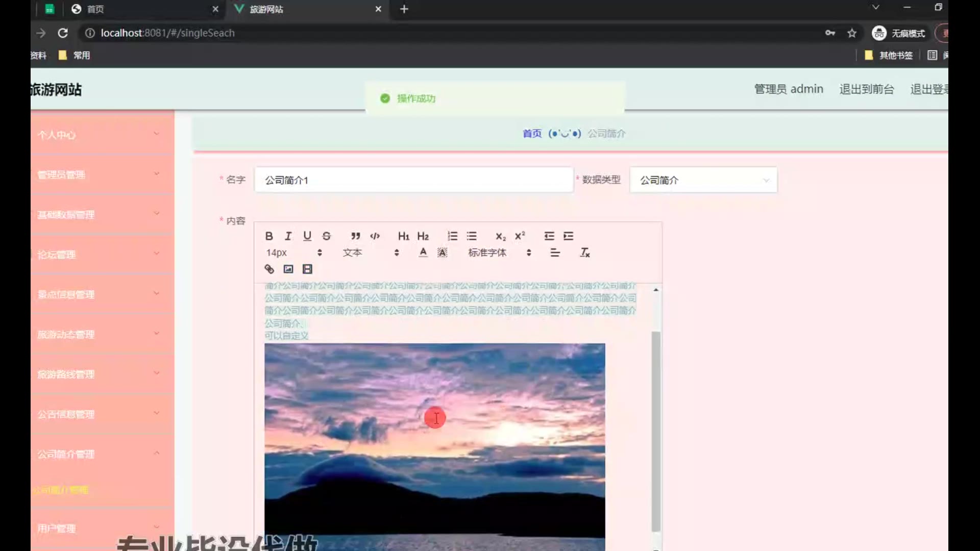The image size is (980, 551).
Task: Toggle bold formatting in editor
Action: (x=269, y=236)
